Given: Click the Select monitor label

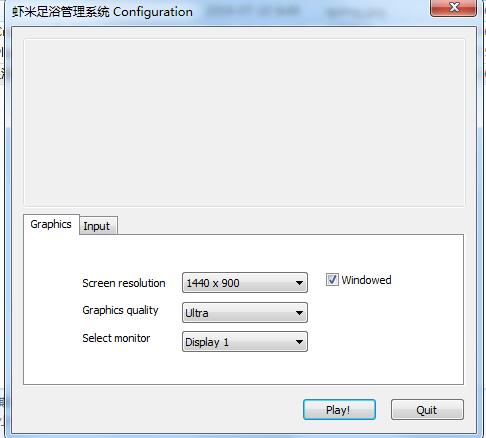Looking at the screenshot, I should click(116, 338).
